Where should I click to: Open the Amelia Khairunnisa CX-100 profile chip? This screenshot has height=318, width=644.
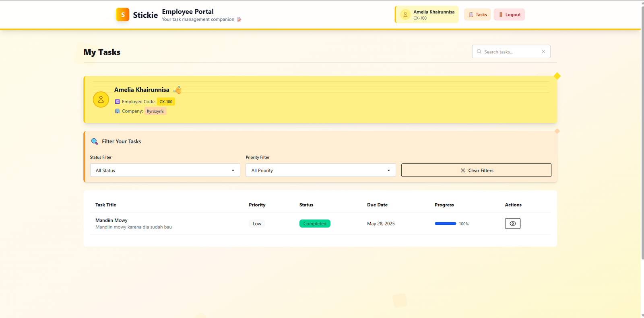[427, 14]
